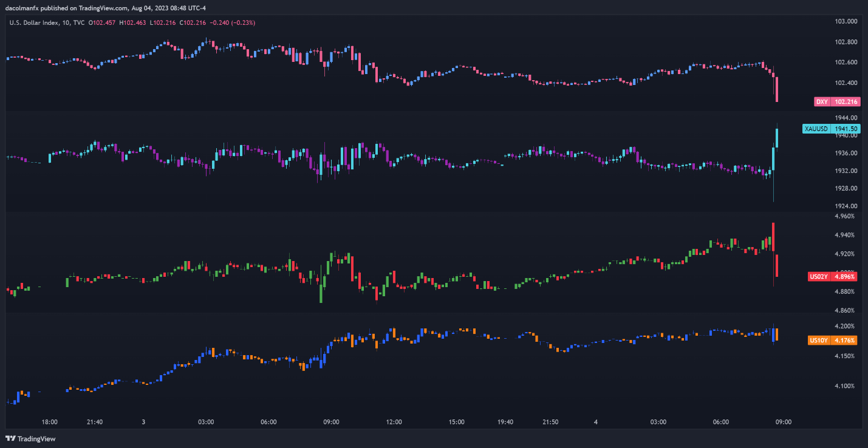Select the orange US10Y symbol tag

819,341
